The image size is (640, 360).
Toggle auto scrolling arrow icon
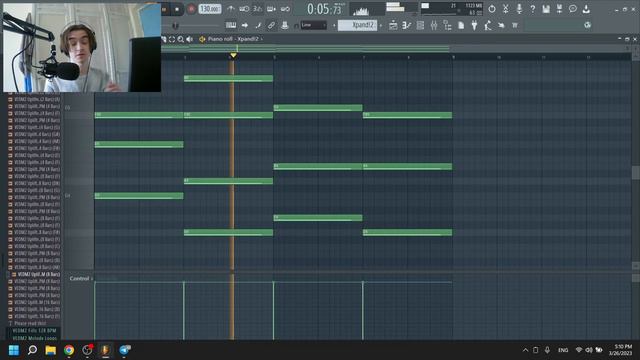[x=244, y=25]
